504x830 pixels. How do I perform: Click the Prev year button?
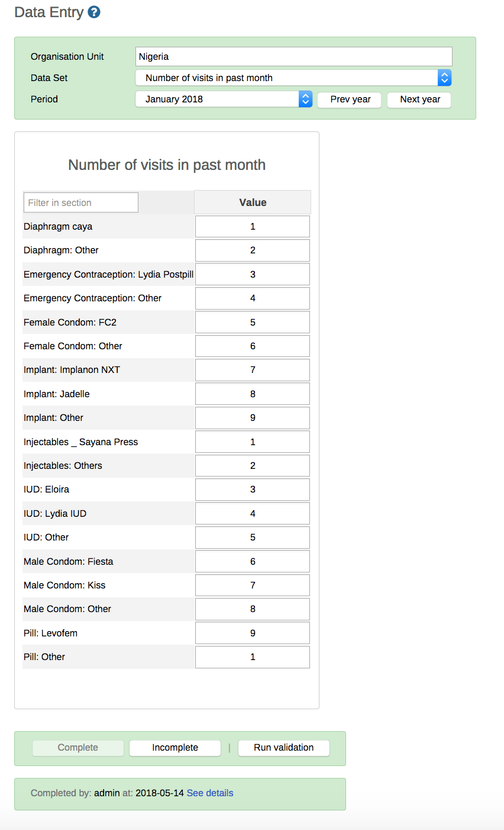[350, 99]
